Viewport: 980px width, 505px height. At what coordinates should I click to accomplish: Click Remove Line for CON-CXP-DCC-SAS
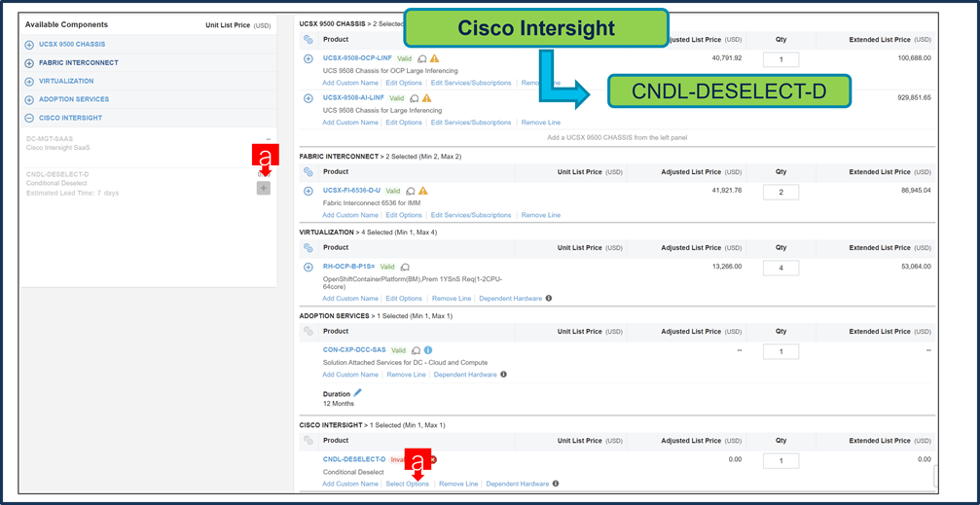pos(406,375)
